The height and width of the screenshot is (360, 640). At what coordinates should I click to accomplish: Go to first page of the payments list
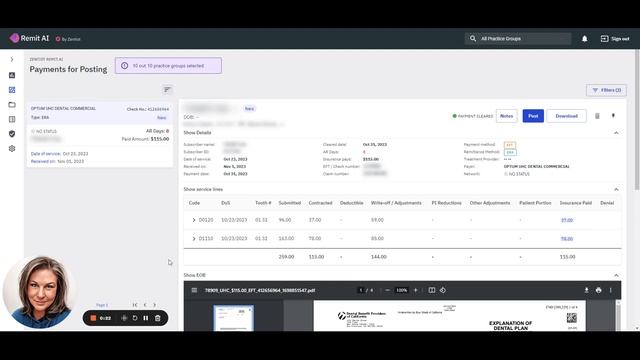135,305
